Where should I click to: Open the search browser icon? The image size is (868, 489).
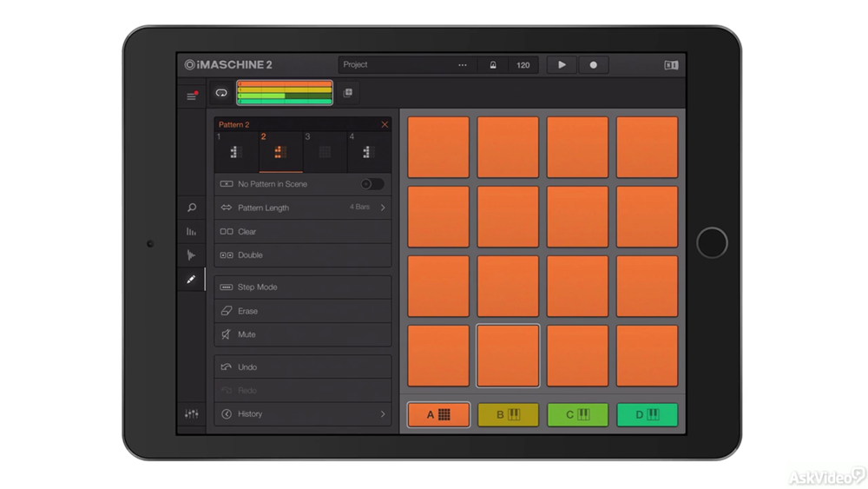click(x=192, y=208)
